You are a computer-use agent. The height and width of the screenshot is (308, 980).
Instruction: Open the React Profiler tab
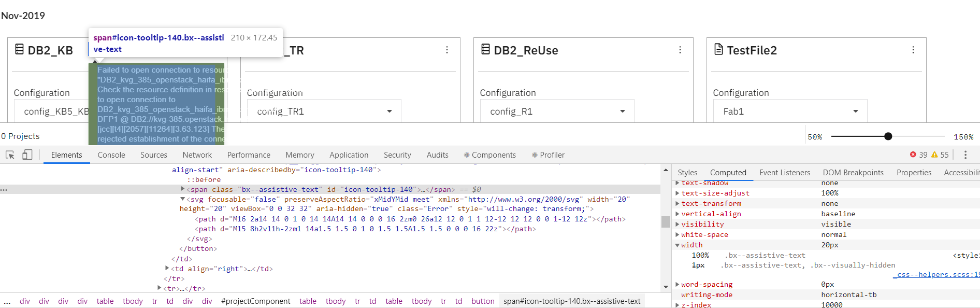click(548, 155)
